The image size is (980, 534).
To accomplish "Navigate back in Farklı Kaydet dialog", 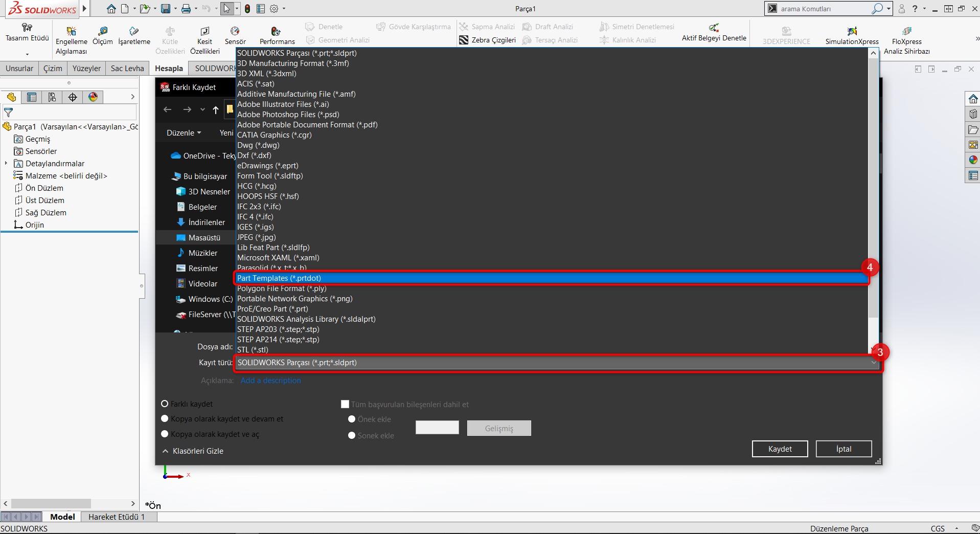I will click(x=168, y=109).
